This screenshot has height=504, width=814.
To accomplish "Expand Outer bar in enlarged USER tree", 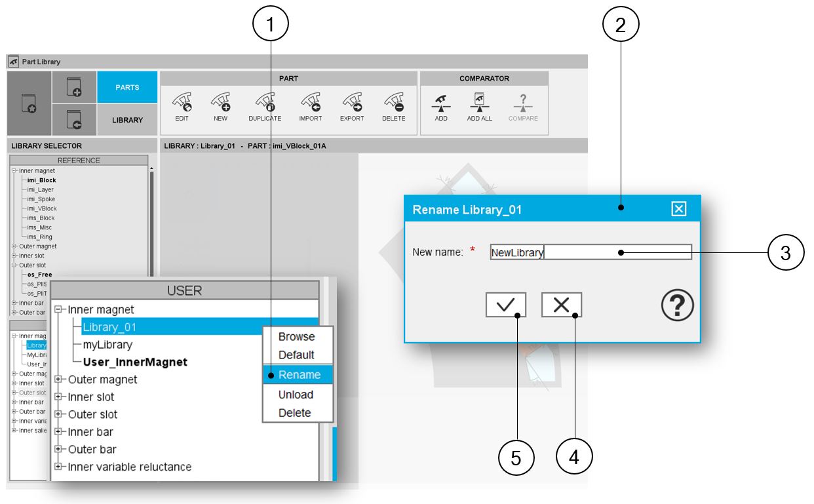I will (58, 450).
